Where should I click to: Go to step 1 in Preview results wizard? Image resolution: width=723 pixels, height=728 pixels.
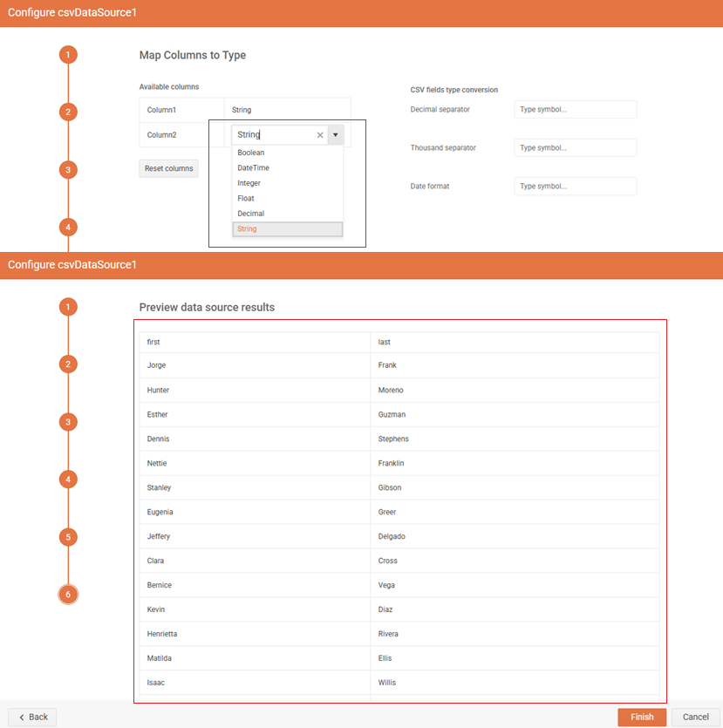point(68,307)
